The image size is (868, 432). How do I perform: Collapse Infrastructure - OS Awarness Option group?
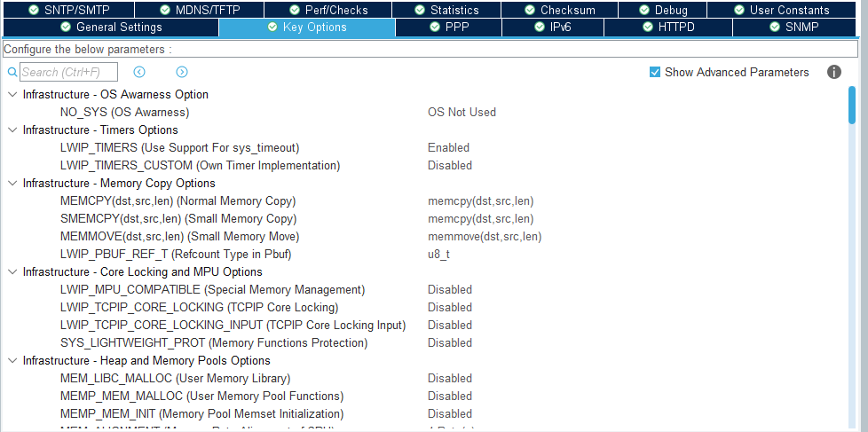[12, 95]
